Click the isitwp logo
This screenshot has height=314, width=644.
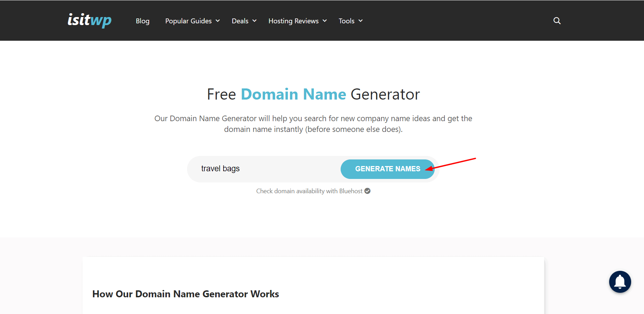pyautogui.click(x=90, y=20)
